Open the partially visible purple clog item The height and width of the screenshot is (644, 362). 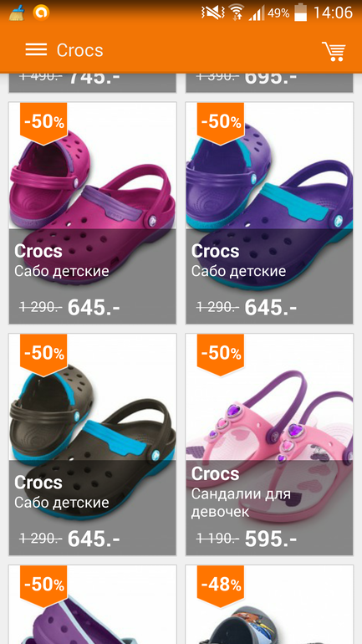(93, 604)
